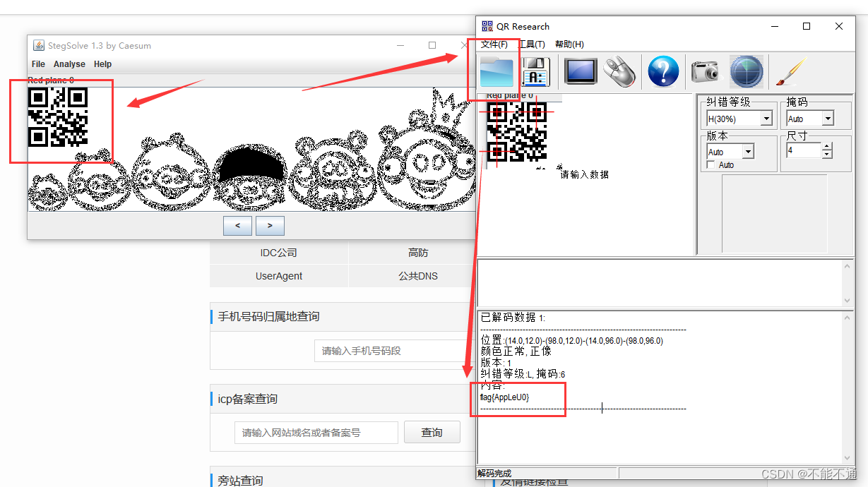868x487 pixels.
Task: Click the 手机号码归属地查询 heading
Action: pos(268,317)
